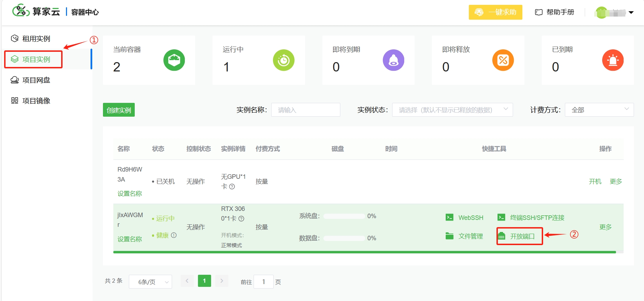Click the green horizontal table scrollbar

click(x=364, y=252)
